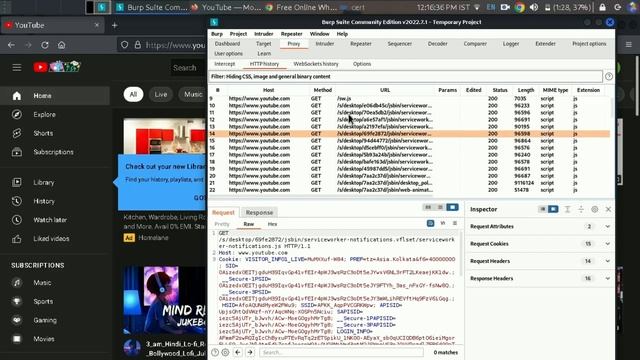
Task: Open the proxy Options sub-tab
Action: [x=362, y=64]
